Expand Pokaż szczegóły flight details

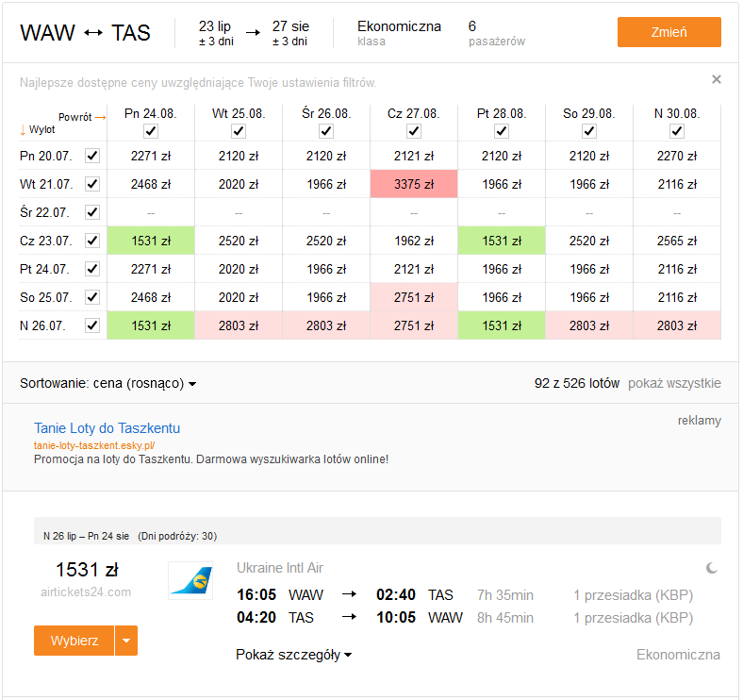click(x=294, y=655)
